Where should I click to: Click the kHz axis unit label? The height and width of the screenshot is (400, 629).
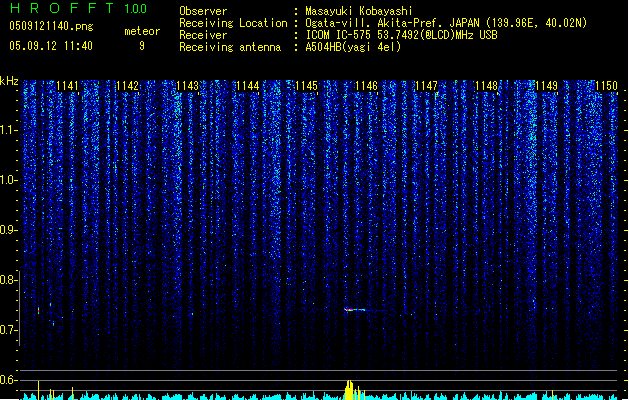[9, 81]
